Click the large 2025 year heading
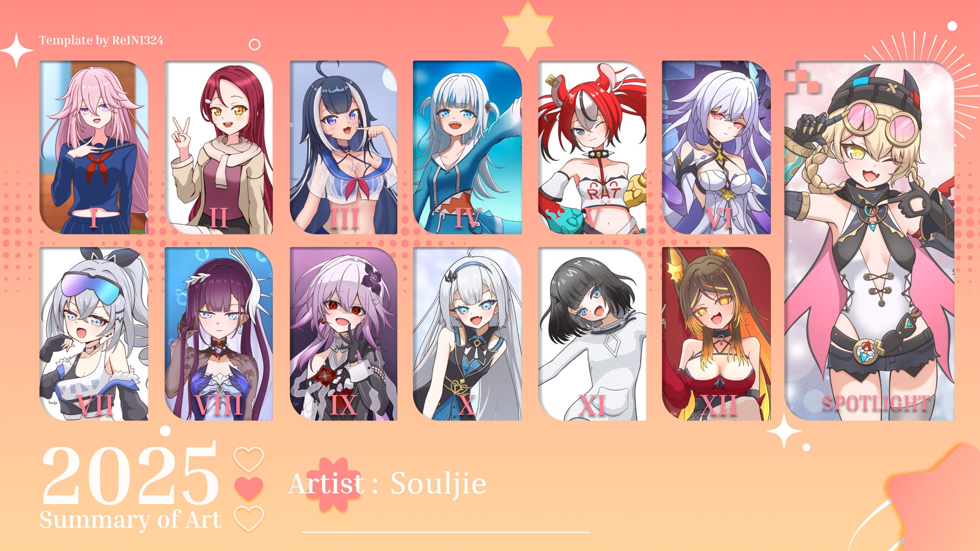This screenshot has height=551, width=980. (x=130, y=475)
